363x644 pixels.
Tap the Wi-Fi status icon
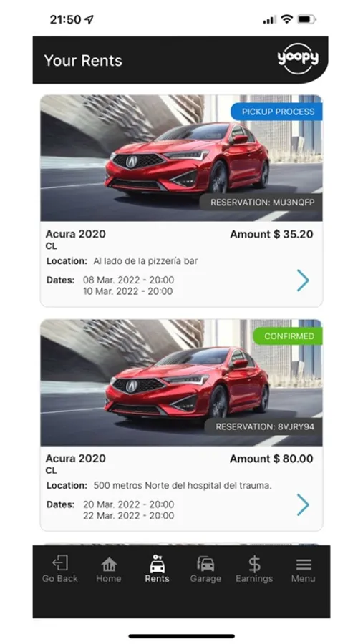pos(286,19)
